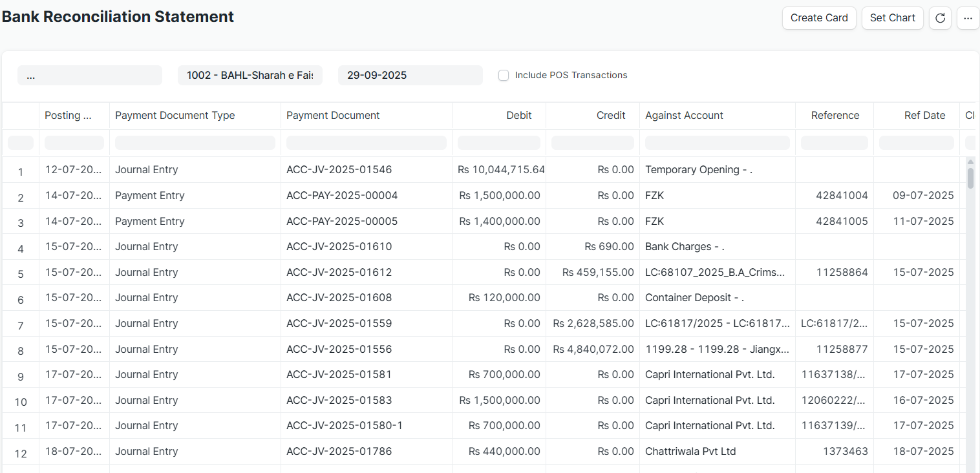Viewport: 980px width, 473px height.
Task: Click the Ref Date column header
Action: pyautogui.click(x=917, y=116)
